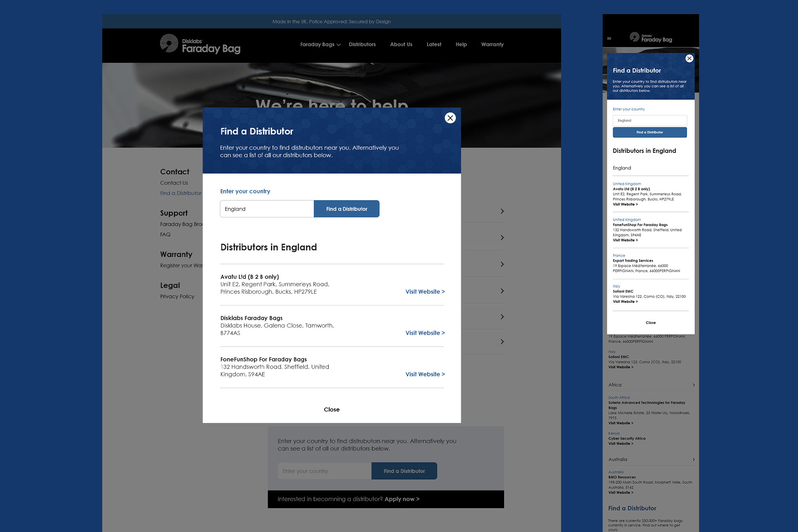Screen dimensions: 798x532
Task: Expand the Australia region in mobile list
Action: pos(693,459)
